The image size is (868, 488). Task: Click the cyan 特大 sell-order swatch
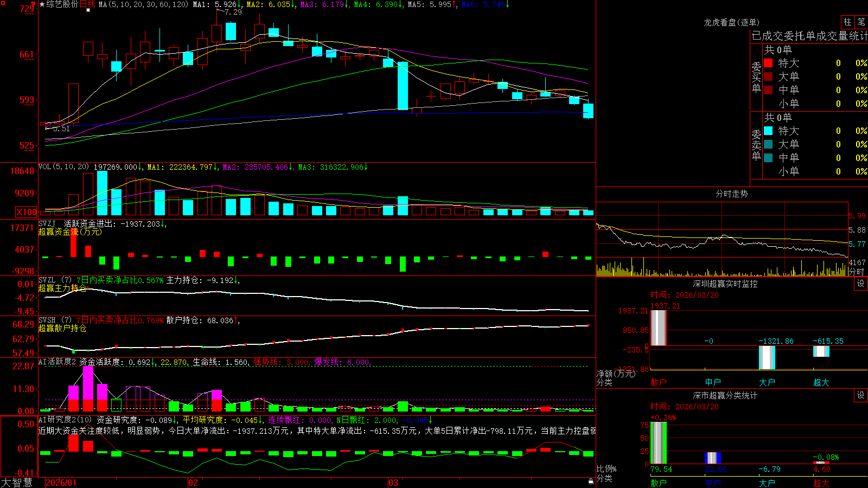pyautogui.click(x=768, y=131)
